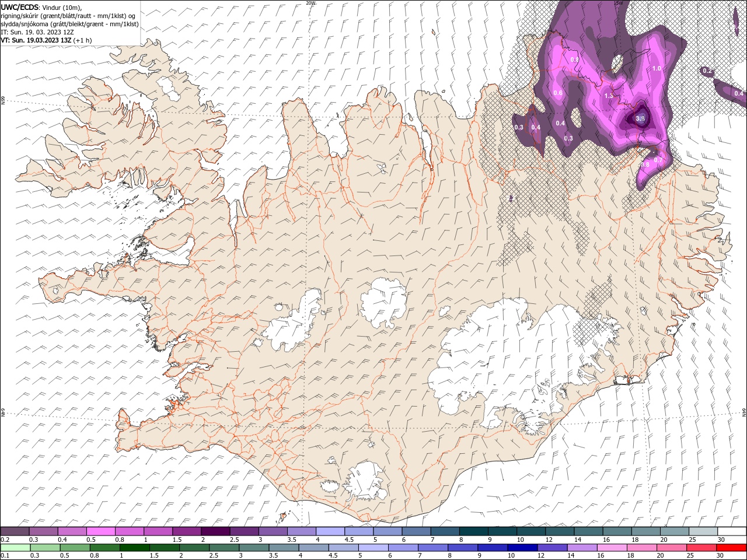Select the light pink 16 swatch in the bottom row

tap(613, 548)
